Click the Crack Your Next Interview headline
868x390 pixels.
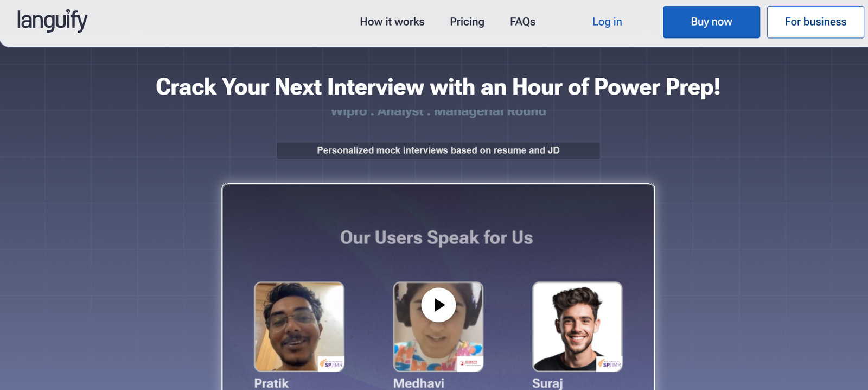[438, 87]
